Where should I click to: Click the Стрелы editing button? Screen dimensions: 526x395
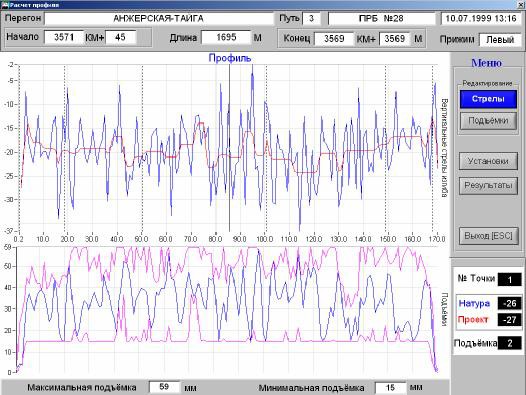(x=488, y=99)
